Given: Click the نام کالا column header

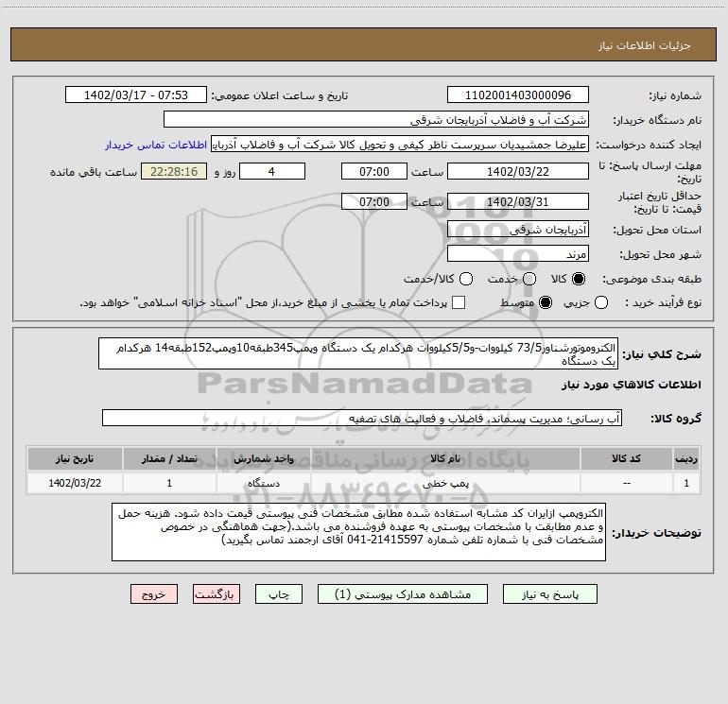Looking at the screenshot, I should (444, 459).
